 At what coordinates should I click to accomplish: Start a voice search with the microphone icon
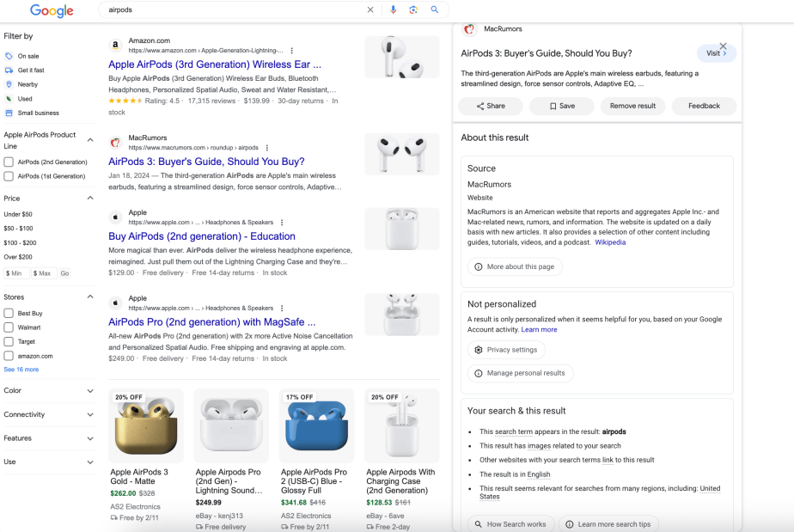coord(394,9)
